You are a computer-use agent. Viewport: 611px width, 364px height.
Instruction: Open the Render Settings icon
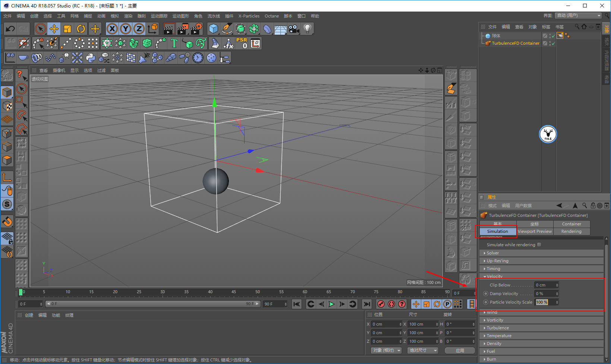[x=196, y=29]
